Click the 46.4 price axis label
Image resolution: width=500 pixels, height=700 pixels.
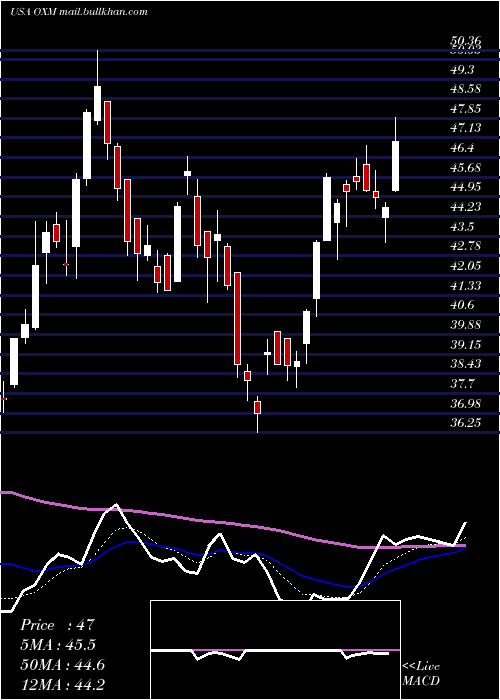point(462,148)
